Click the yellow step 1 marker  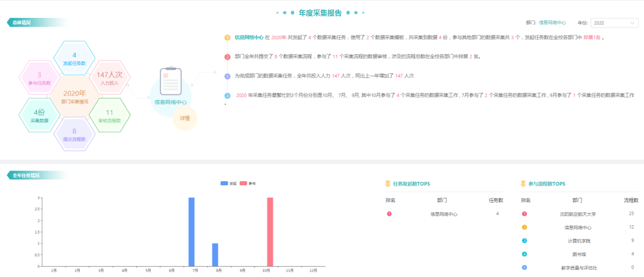tap(228, 38)
